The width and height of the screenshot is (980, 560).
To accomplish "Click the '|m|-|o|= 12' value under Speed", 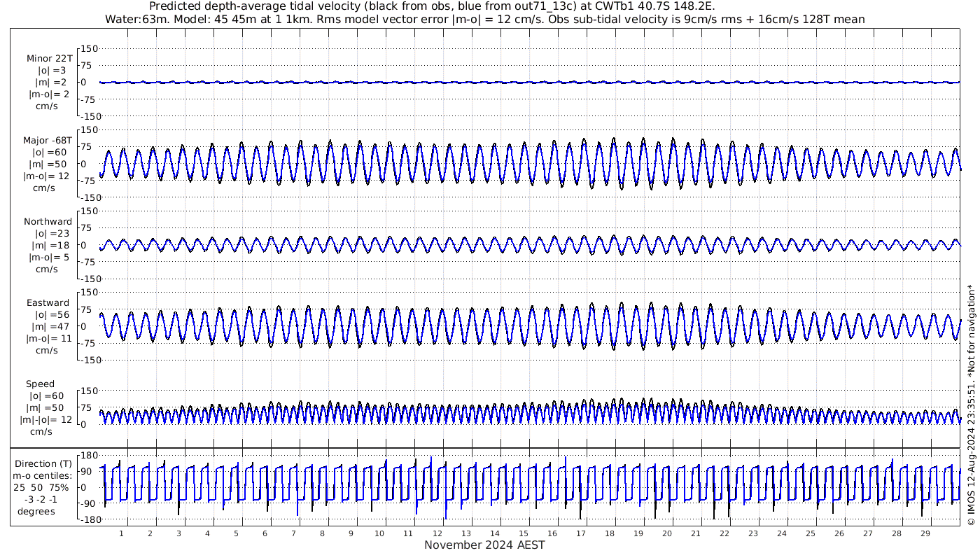I will point(47,419).
